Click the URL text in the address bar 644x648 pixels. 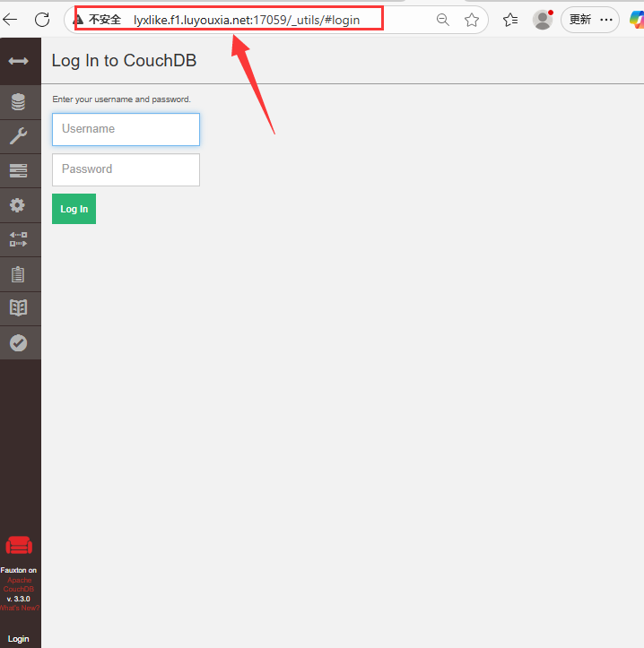(247, 20)
